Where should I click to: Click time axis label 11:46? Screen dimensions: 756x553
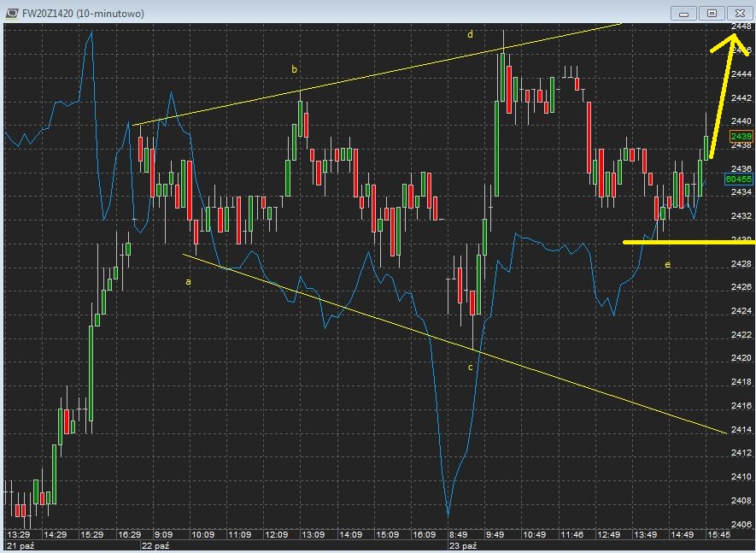571,534
